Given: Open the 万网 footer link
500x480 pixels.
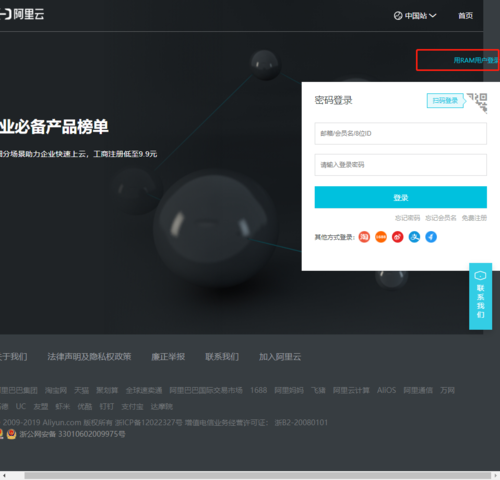Looking at the screenshot, I should tap(447, 390).
